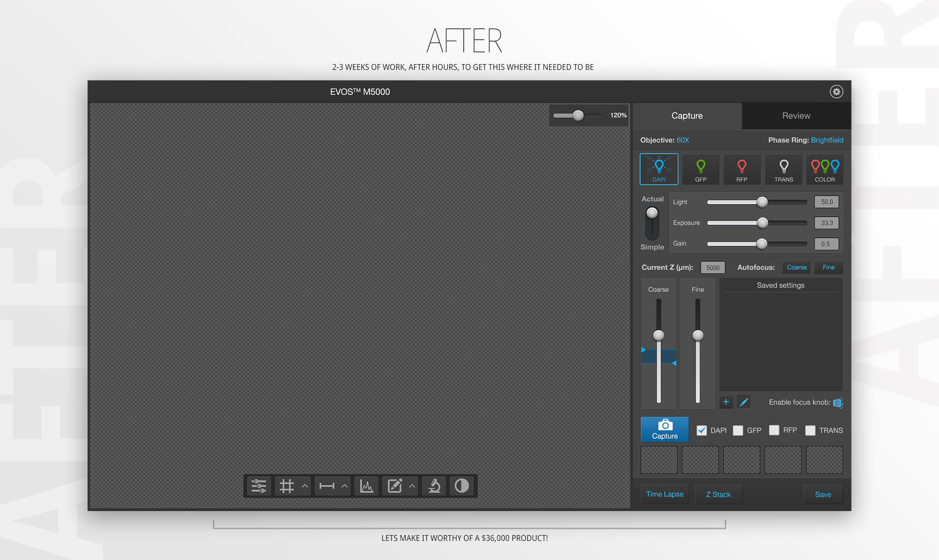The image size is (939, 560).
Task: Open the Capture tab
Action: [687, 116]
